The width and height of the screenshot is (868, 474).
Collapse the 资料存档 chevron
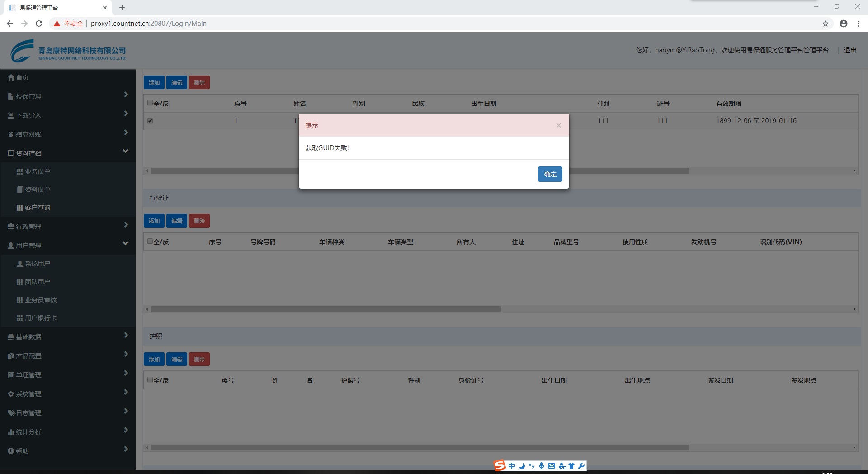point(126,151)
